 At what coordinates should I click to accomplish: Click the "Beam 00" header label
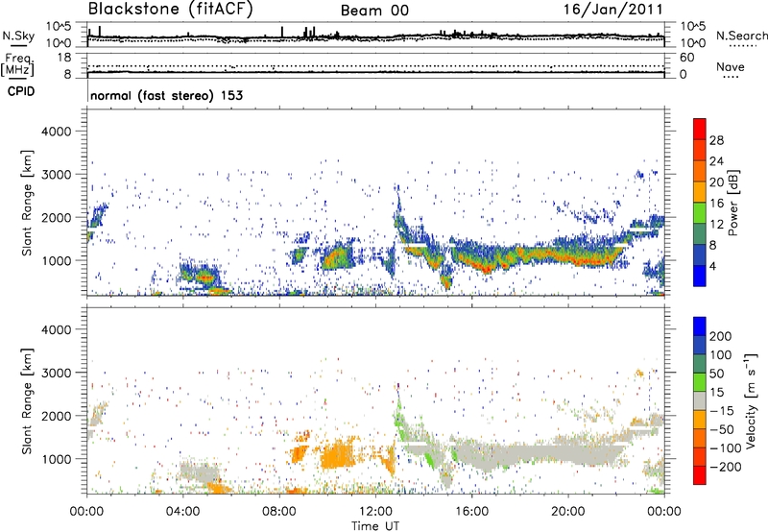click(x=374, y=11)
